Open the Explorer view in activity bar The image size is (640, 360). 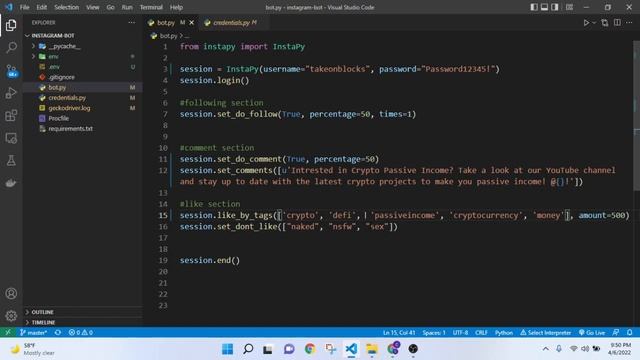pyautogui.click(x=11, y=25)
